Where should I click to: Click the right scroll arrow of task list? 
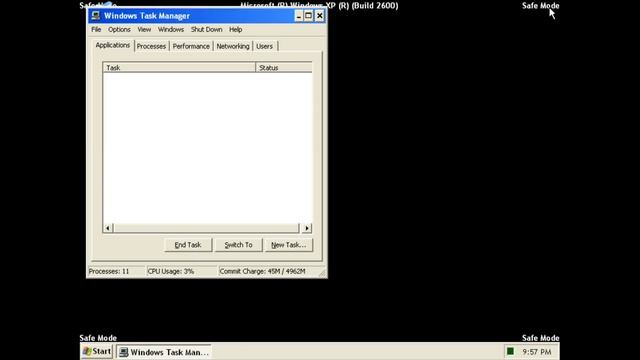pyautogui.click(x=307, y=228)
